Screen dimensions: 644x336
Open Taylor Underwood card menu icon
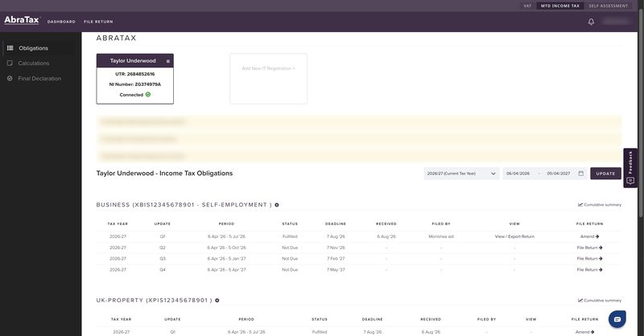pyautogui.click(x=168, y=61)
